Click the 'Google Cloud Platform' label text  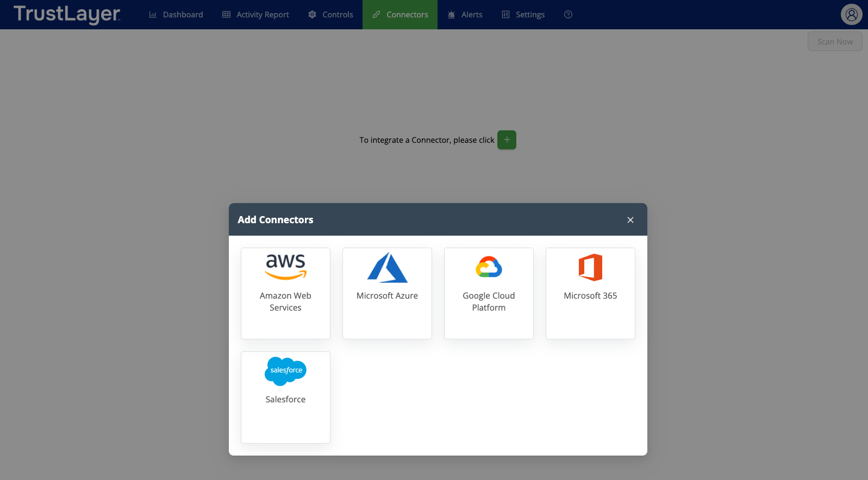click(x=489, y=301)
